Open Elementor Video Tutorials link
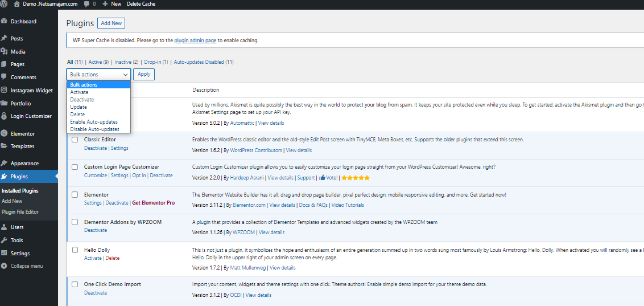This screenshot has width=644, height=306. tap(348, 205)
